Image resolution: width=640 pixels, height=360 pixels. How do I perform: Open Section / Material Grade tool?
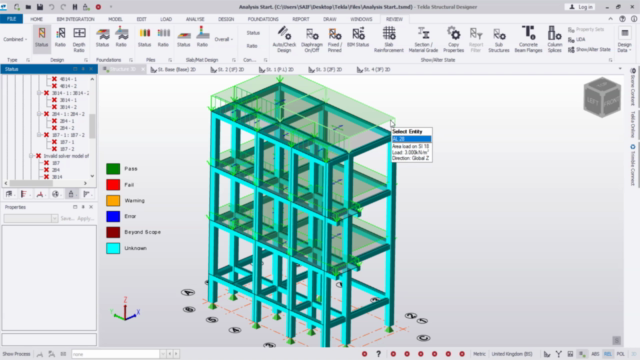click(423, 40)
